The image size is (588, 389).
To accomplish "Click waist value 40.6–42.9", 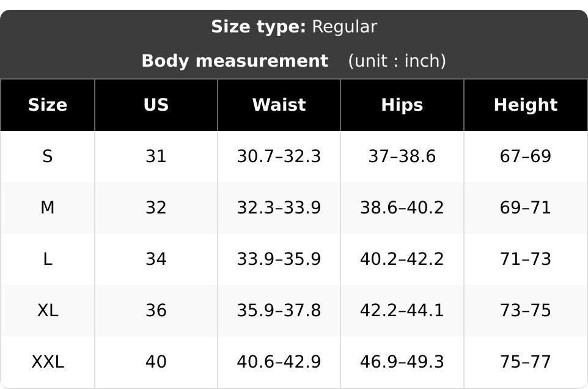I will 279,361.
